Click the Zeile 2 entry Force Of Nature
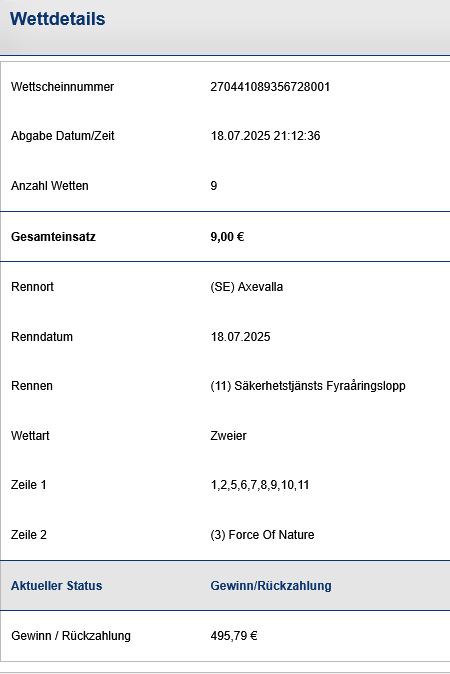Viewport: 450px width, 674px height. pos(271,535)
